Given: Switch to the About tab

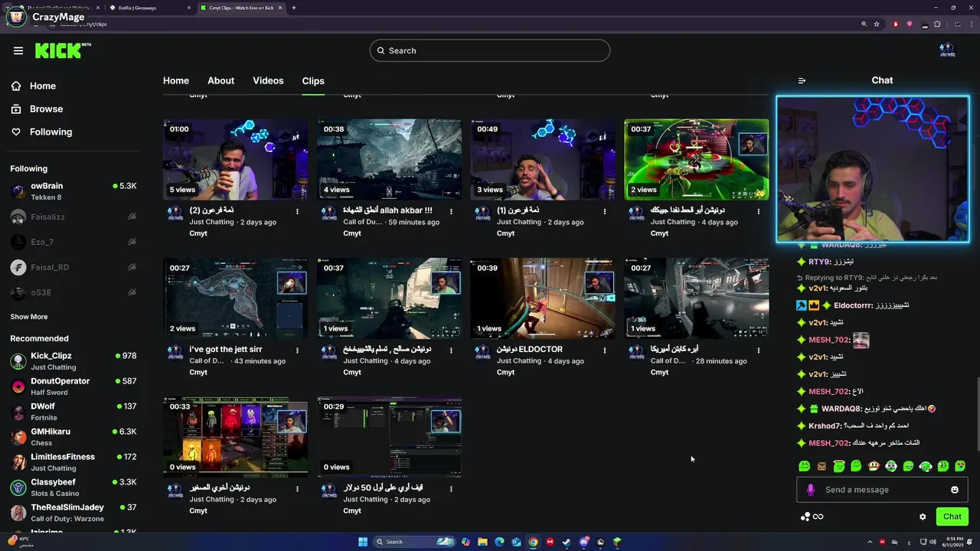Looking at the screenshot, I should tap(221, 81).
